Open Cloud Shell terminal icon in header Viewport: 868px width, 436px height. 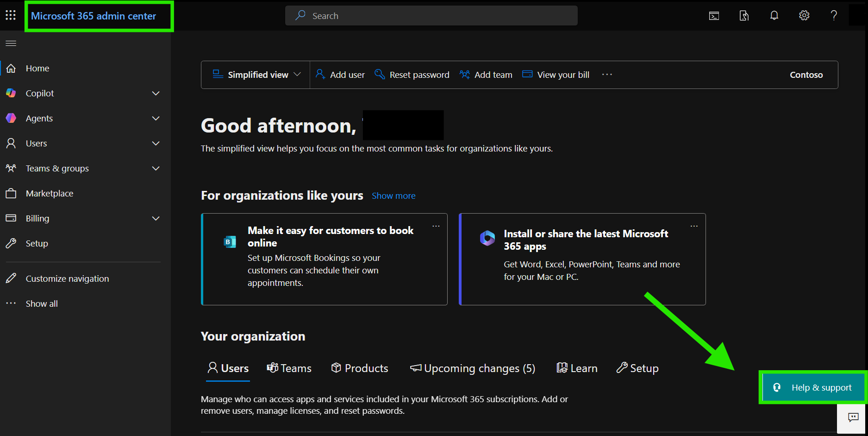tap(714, 16)
